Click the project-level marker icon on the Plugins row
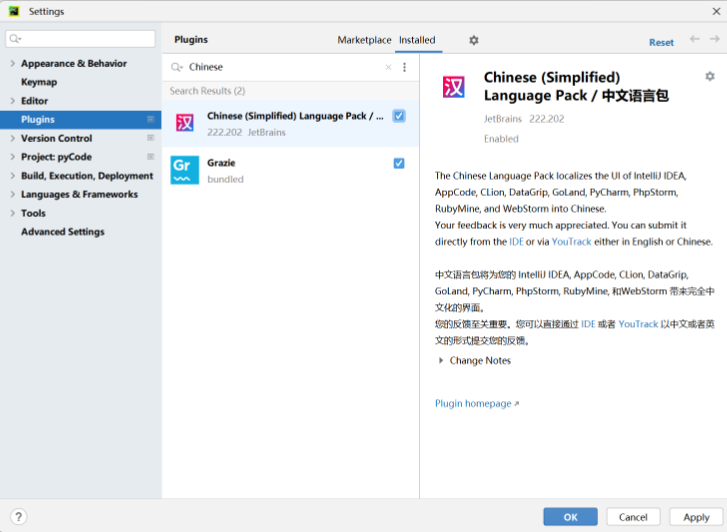 pyautogui.click(x=151, y=119)
